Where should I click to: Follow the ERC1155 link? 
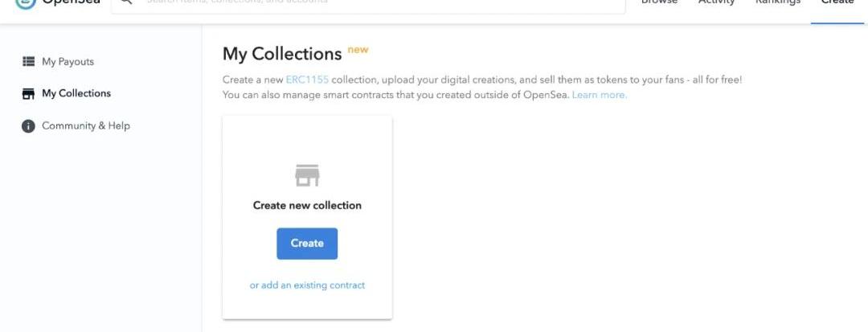(x=307, y=80)
